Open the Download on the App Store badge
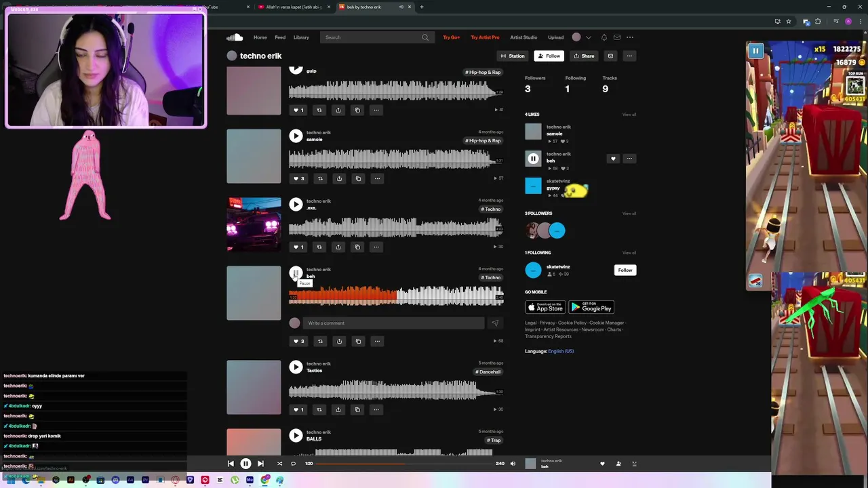868x488 pixels. pos(545,307)
